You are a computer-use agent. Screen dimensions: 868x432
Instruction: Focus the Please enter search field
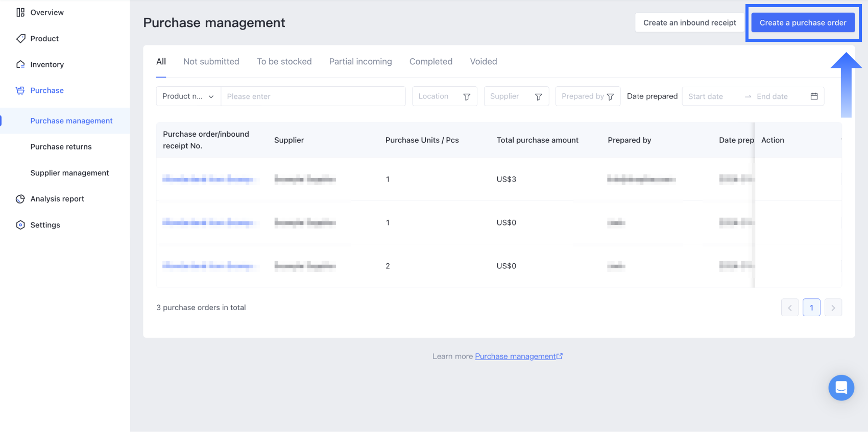coord(313,96)
